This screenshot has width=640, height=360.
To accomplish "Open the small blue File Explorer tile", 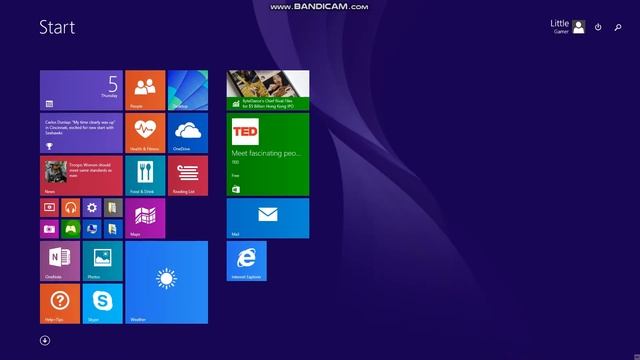I will [113, 229].
